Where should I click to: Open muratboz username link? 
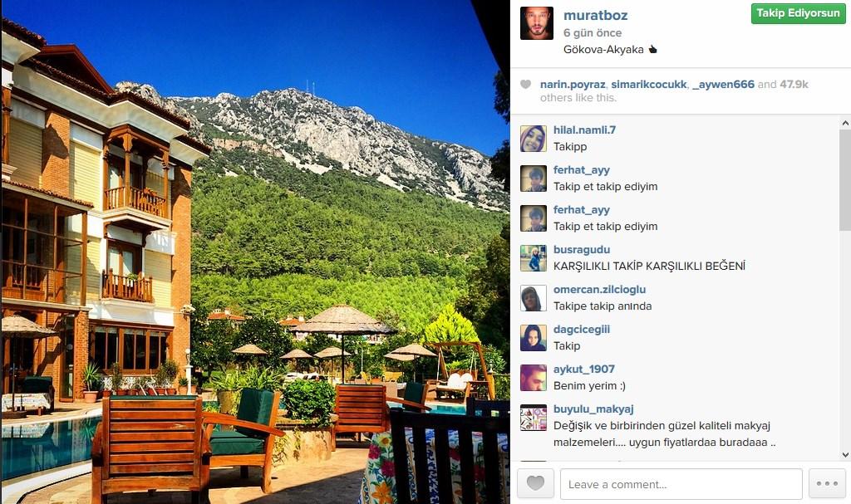tap(595, 16)
